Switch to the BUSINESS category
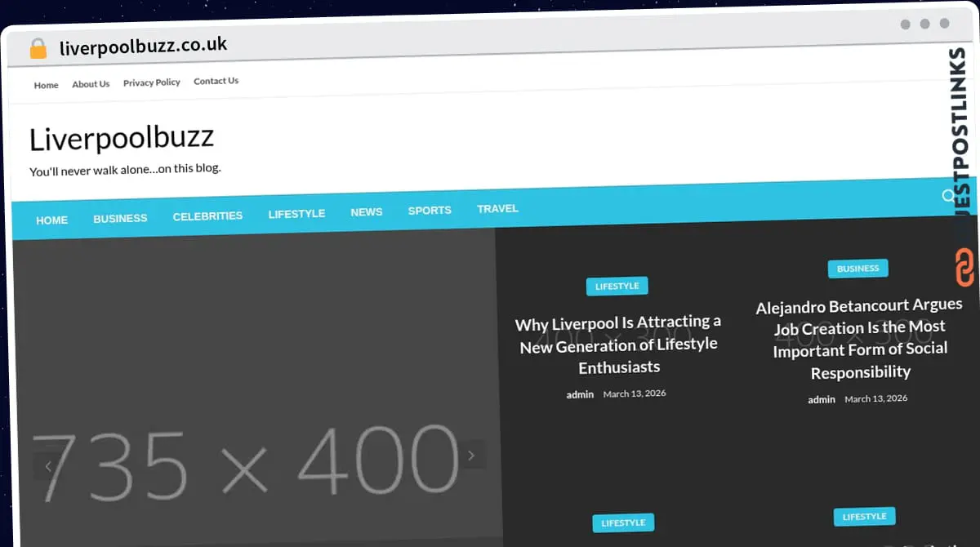The width and height of the screenshot is (980, 547). click(x=120, y=218)
